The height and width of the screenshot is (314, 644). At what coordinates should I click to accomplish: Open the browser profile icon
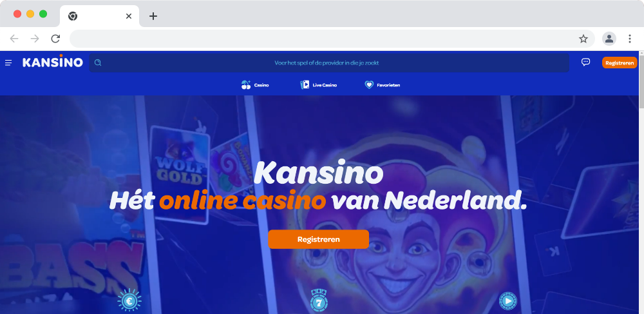(609, 39)
